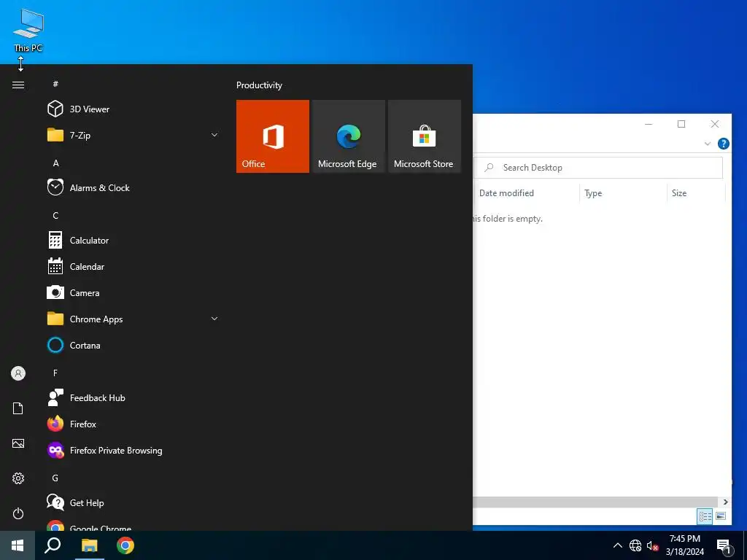Screen dimensions: 747x560
Task: Click the F letter header in app list
Action: click(55, 373)
